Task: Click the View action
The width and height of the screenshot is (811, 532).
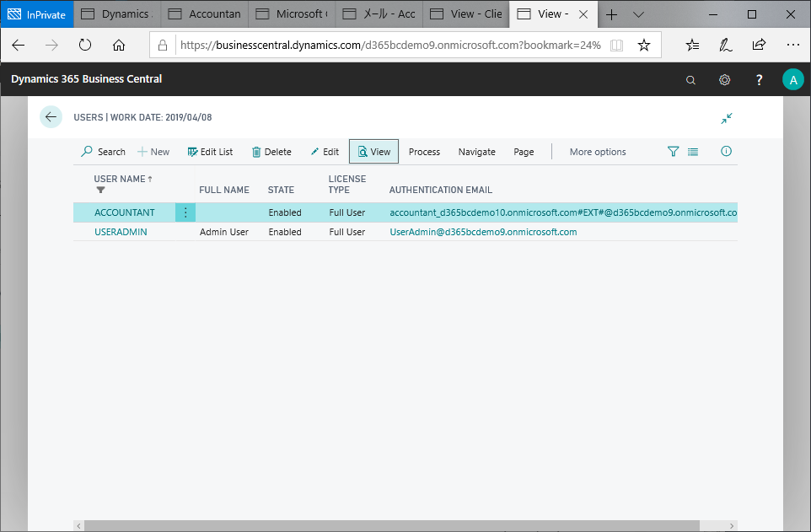Action: point(374,152)
